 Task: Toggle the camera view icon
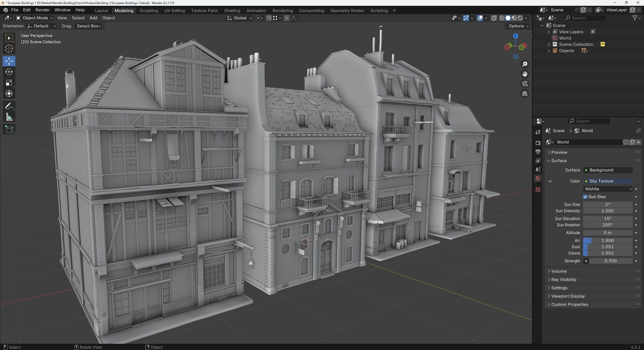tap(525, 84)
